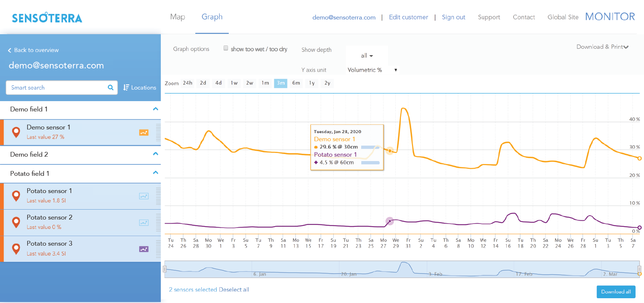Open the Show depth 'all' dropdown
The height and width of the screenshot is (303, 644).
367,56
